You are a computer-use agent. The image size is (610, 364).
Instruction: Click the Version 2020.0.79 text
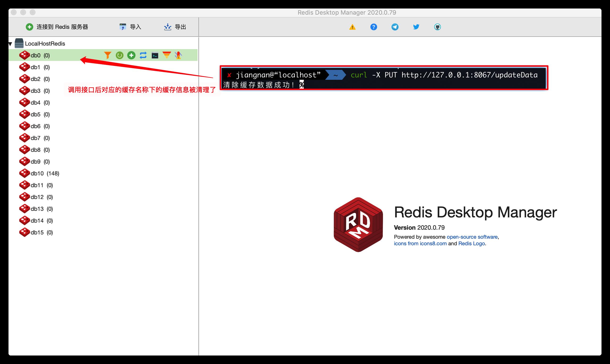coord(419,227)
